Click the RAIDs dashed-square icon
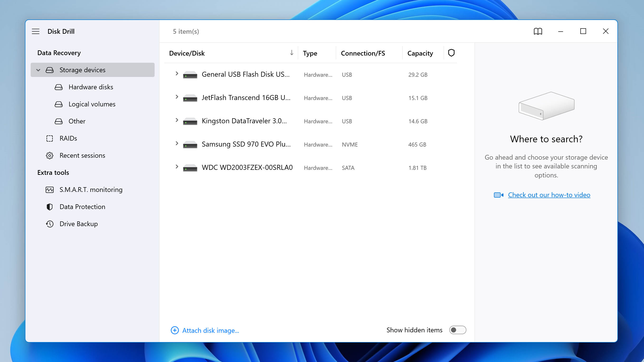Screen dimensions: 644x362 tap(49, 138)
